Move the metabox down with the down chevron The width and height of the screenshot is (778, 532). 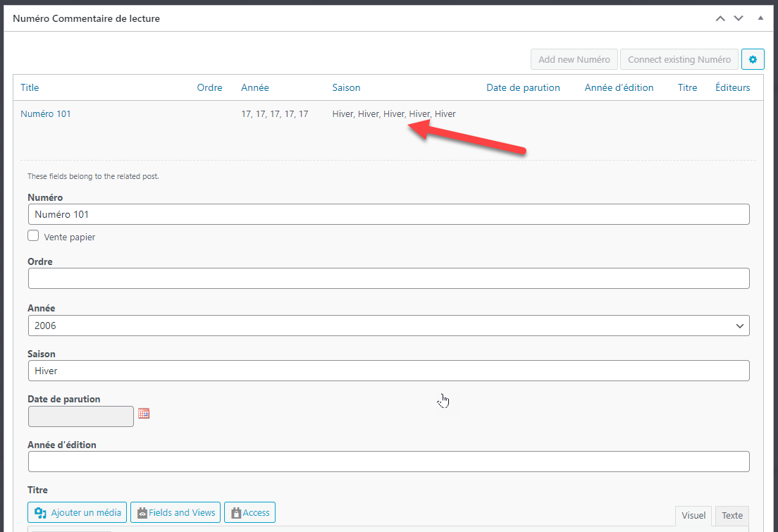[x=739, y=18]
